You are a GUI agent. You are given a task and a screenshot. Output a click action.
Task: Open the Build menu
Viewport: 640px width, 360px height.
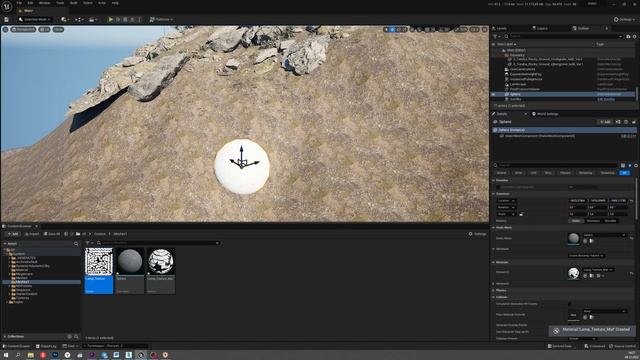(x=73, y=3)
